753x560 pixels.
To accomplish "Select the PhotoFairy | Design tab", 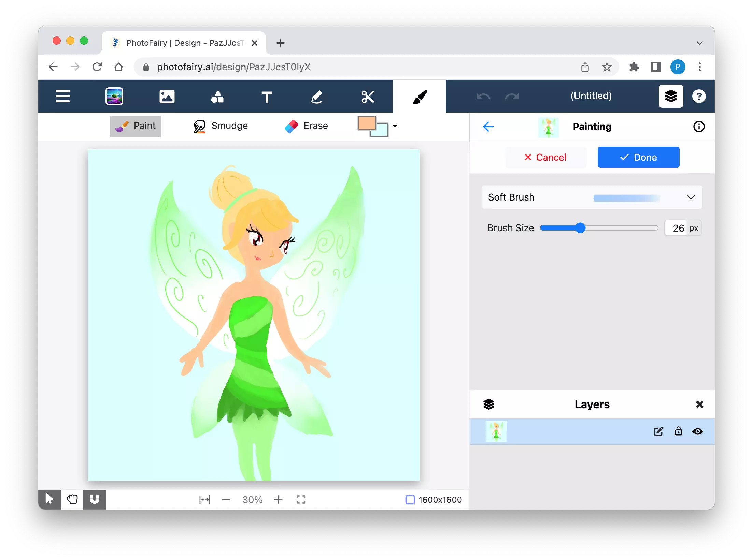I will [x=184, y=43].
